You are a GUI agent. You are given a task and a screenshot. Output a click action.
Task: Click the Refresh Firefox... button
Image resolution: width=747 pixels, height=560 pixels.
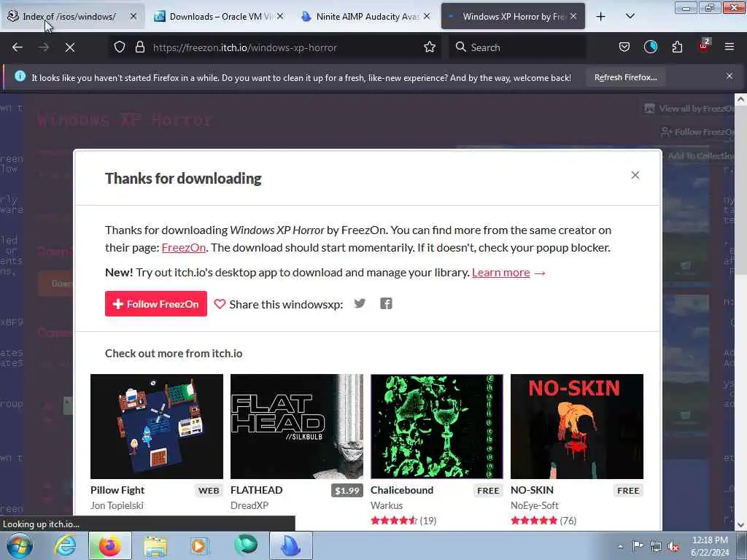click(625, 77)
